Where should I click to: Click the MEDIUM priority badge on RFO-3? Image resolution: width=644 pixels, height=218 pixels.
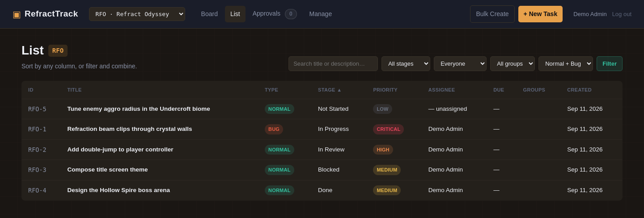tap(387, 170)
